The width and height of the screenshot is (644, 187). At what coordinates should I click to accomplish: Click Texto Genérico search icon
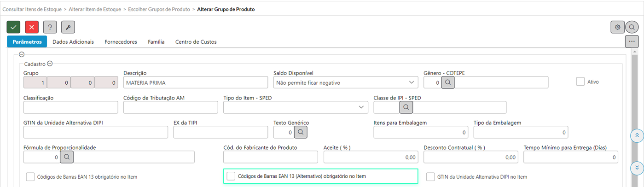(300, 132)
